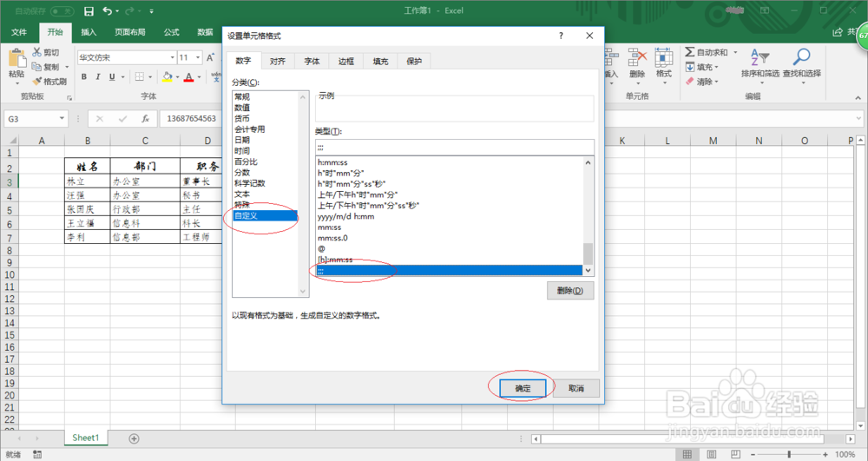Click the Format cells icon in the ribbon
Screen dimensions: 868x461
click(664, 57)
